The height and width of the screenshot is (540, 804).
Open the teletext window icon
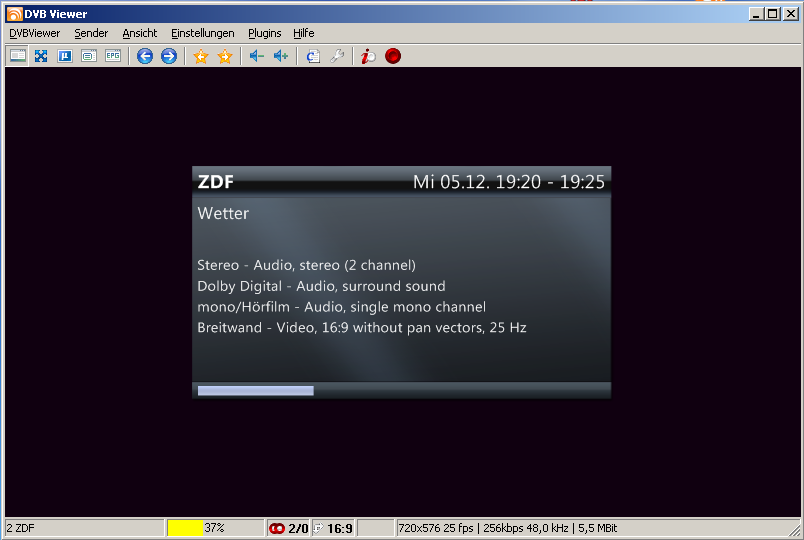[x=89, y=55]
